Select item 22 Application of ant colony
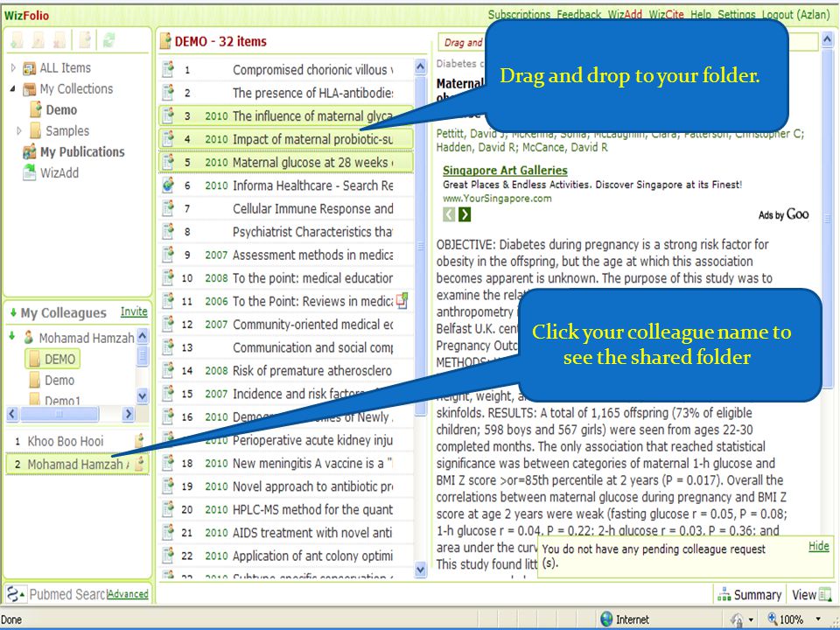The image size is (840, 630). tap(286, 556)
